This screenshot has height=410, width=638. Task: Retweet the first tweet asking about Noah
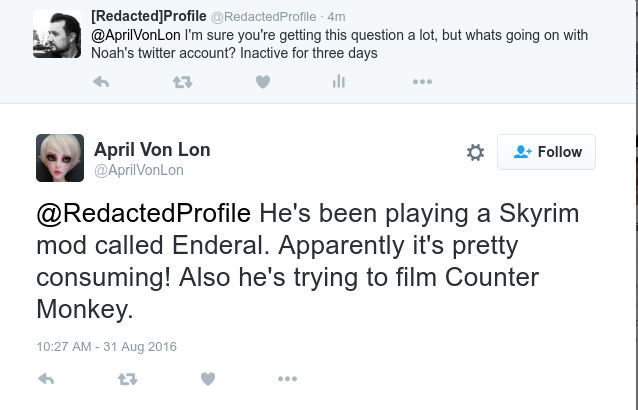click(182, 82)
